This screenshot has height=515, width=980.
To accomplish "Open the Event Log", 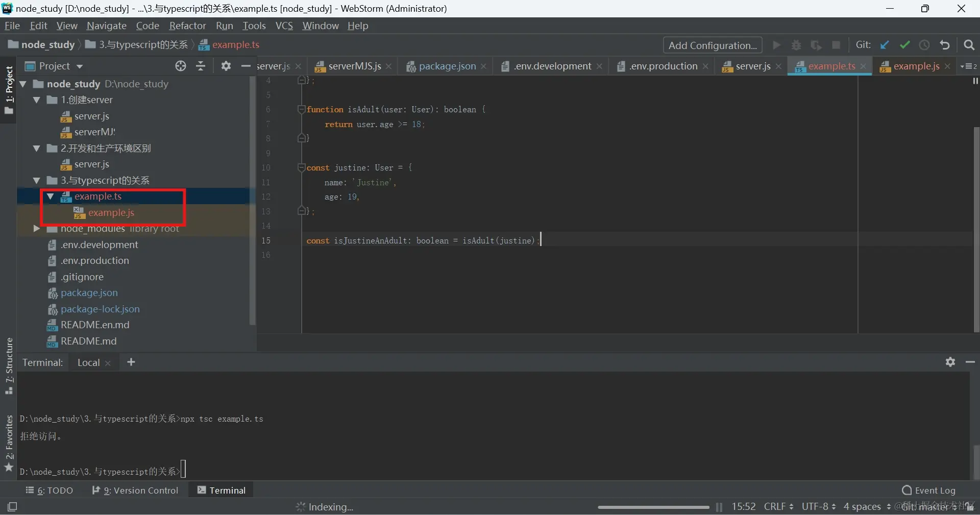I will tap(928, 491).
